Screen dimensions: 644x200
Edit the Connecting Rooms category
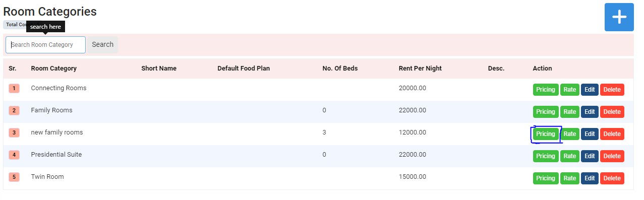590,90
